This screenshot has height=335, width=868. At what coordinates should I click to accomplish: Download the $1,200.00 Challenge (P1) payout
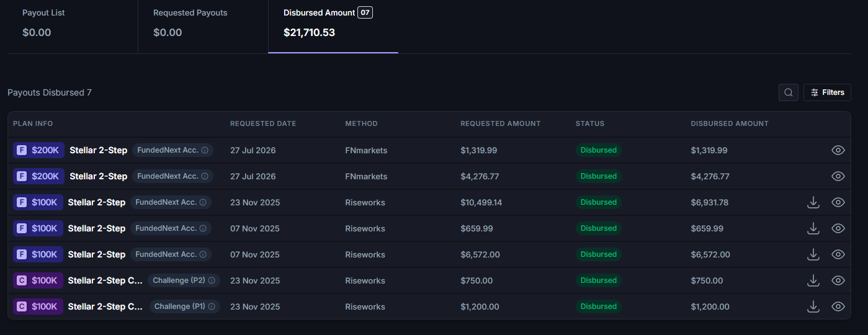813,306
